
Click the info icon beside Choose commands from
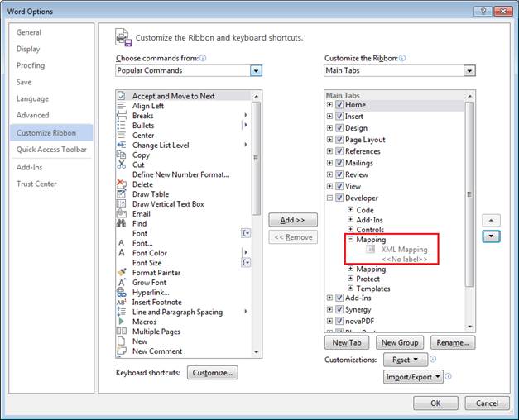pos(203,58)
